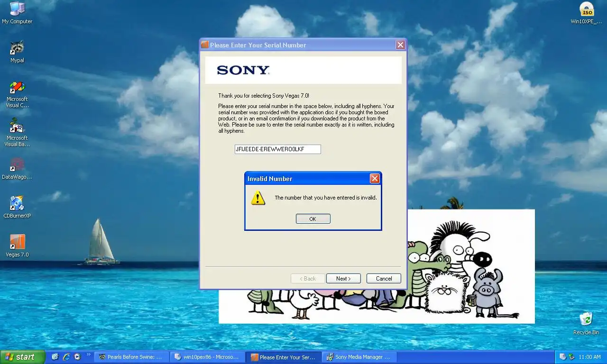Click the media player Quick Launch icon
This screenshot has height=364, width=607.
click(77, 357)
